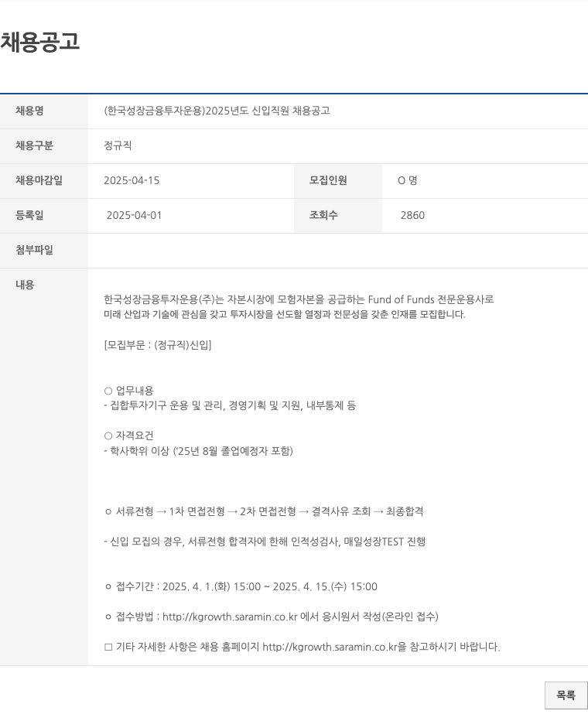Click the 내용 label

(x=25, y=285)
